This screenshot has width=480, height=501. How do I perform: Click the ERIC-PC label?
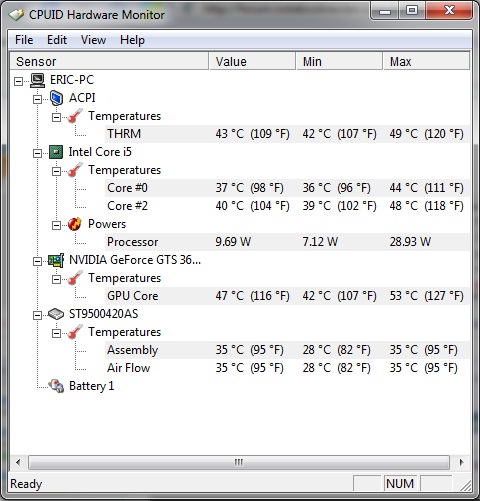(x=72, y=80)
